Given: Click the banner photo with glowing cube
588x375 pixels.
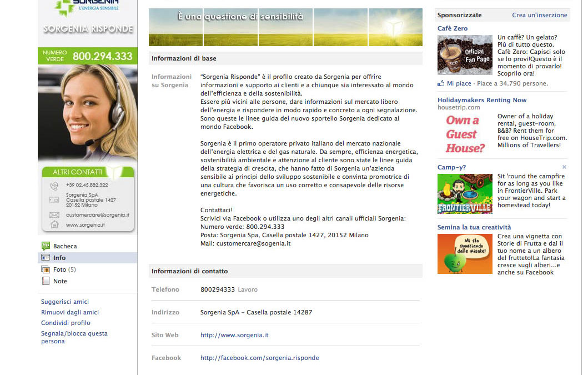Looking at the screenshot, I should [395, 27].
